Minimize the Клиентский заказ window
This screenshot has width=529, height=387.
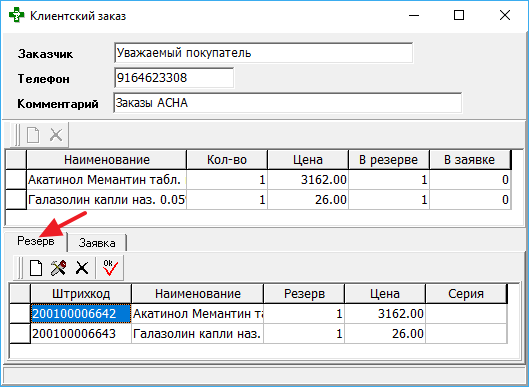[x=414, y=16]
